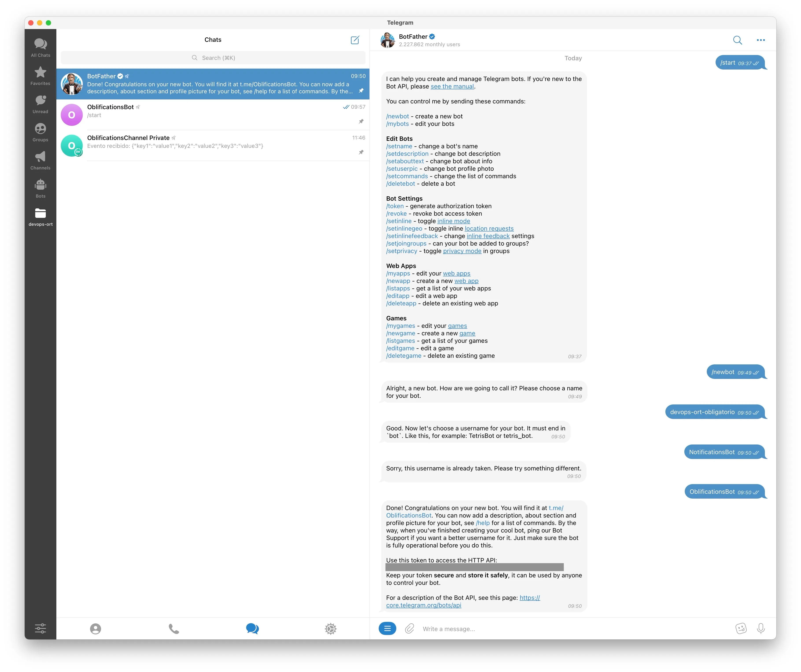
Task: Open the Favorites folder
Action: click(41, 76)
